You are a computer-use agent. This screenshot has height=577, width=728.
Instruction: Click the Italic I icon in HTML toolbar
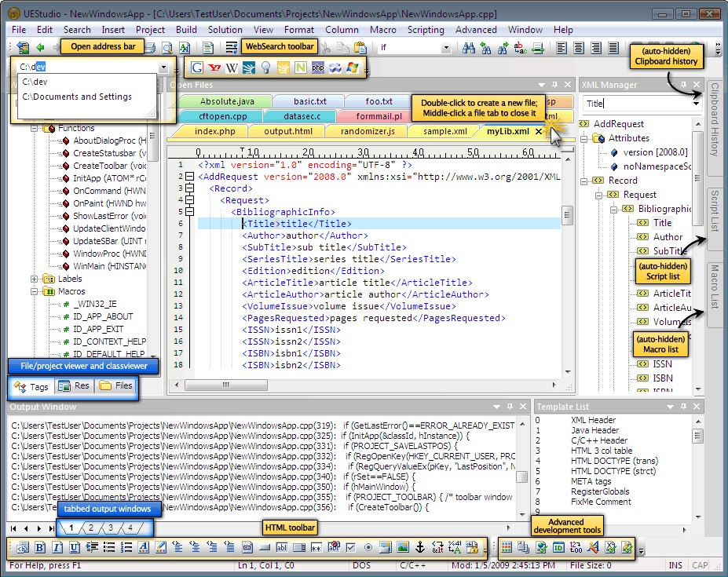tap(57, 548)
